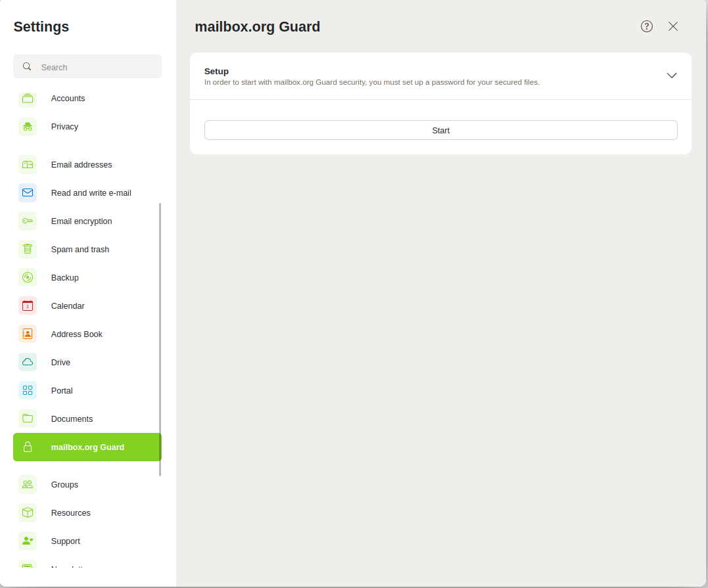Screen dimensions: 708x588
Task: Click the Read and write e-mail envelope icon
Action: (x=28, y=192)
